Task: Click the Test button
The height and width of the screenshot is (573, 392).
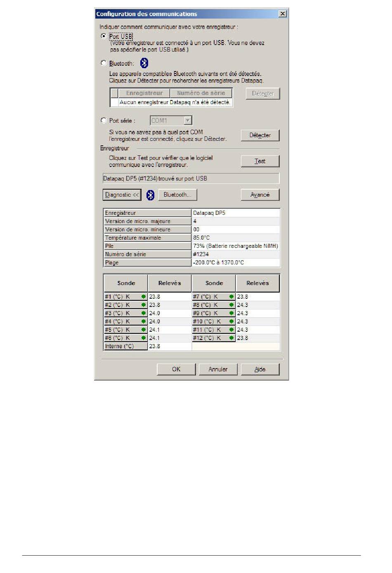Action: (x=260, y=161)
